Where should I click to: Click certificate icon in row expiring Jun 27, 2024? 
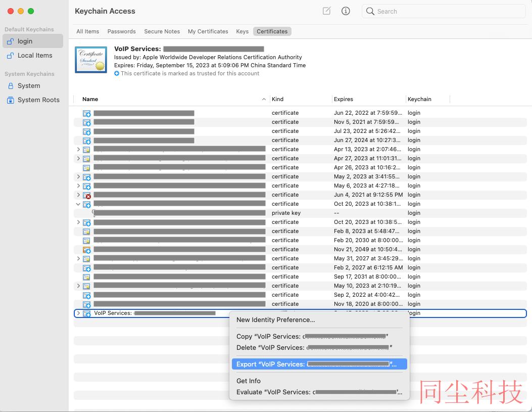87,141
